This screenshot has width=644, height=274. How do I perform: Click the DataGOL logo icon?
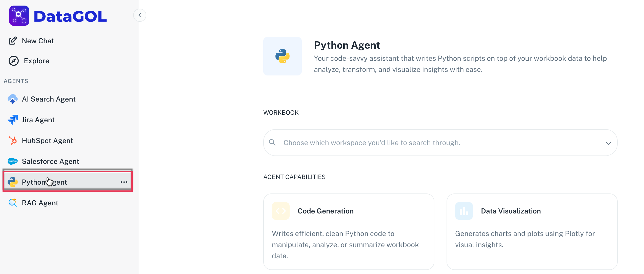point(19,16)
